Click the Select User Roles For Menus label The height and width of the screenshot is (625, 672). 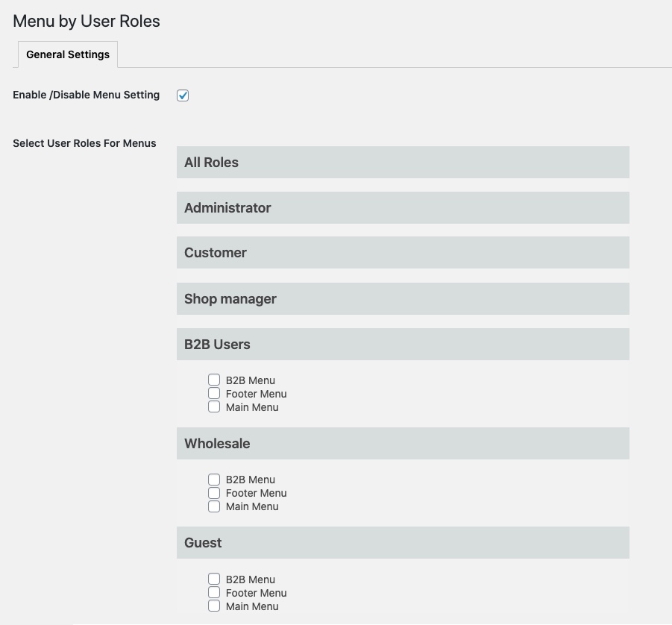click(84, 143)
